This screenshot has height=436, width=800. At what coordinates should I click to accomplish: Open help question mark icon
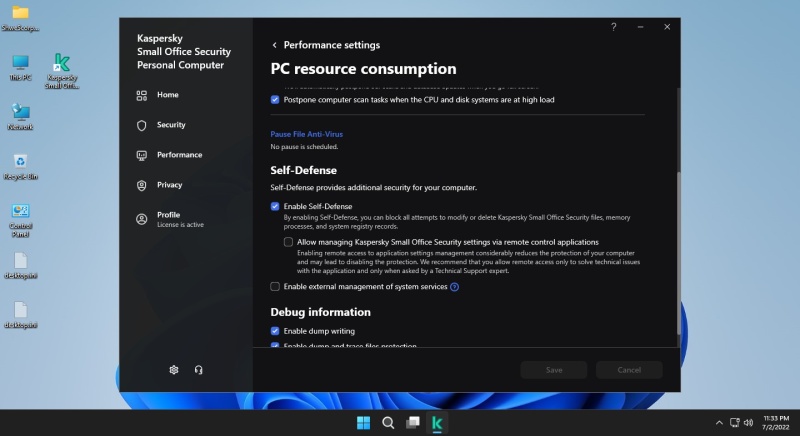(x=614, y=27)
